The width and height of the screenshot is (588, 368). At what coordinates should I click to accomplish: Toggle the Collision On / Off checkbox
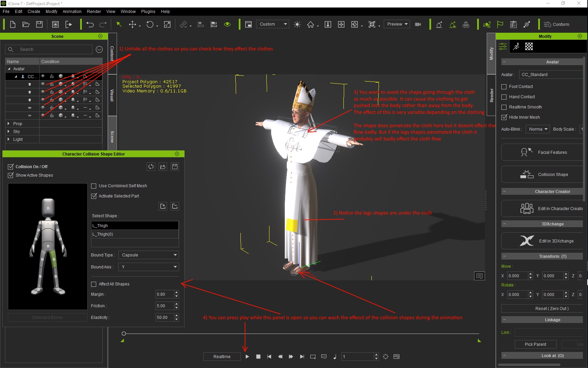click(x=11, y=167)
